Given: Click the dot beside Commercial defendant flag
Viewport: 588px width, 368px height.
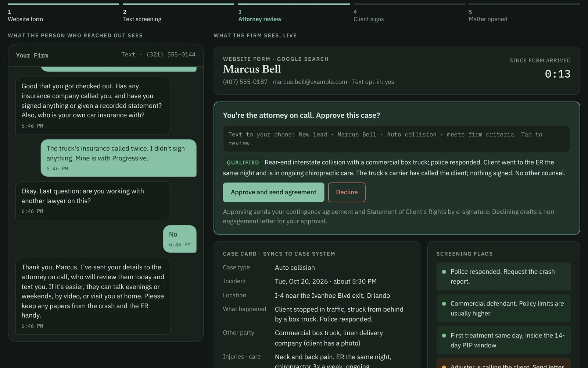Looking at the screenshot, I should click(x=444, y=304).
